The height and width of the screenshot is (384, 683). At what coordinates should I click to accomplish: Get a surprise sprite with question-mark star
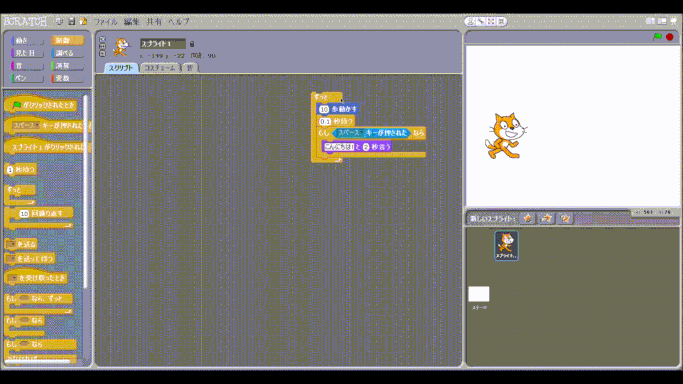(565, 218)
